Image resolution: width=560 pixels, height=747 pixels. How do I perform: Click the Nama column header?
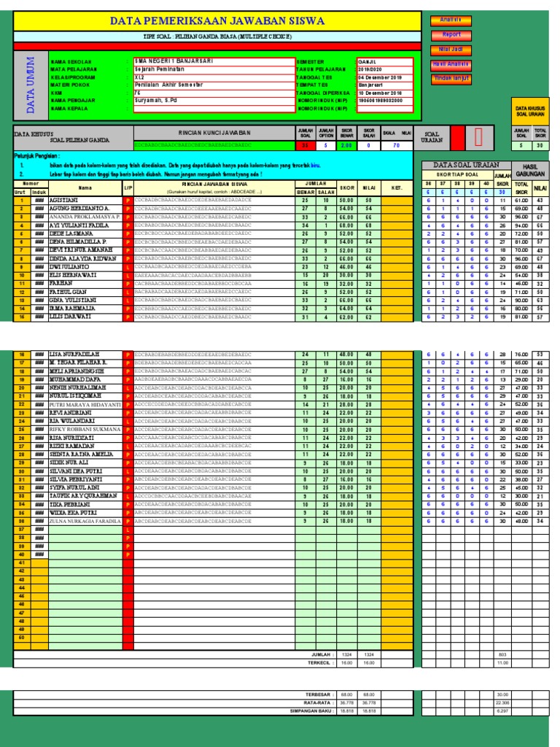point(85,188)
